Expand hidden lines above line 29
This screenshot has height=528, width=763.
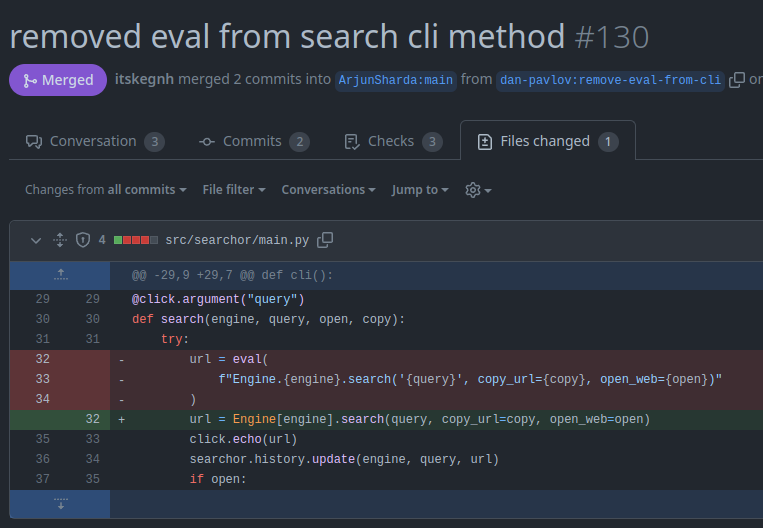[x=60, y=274]
